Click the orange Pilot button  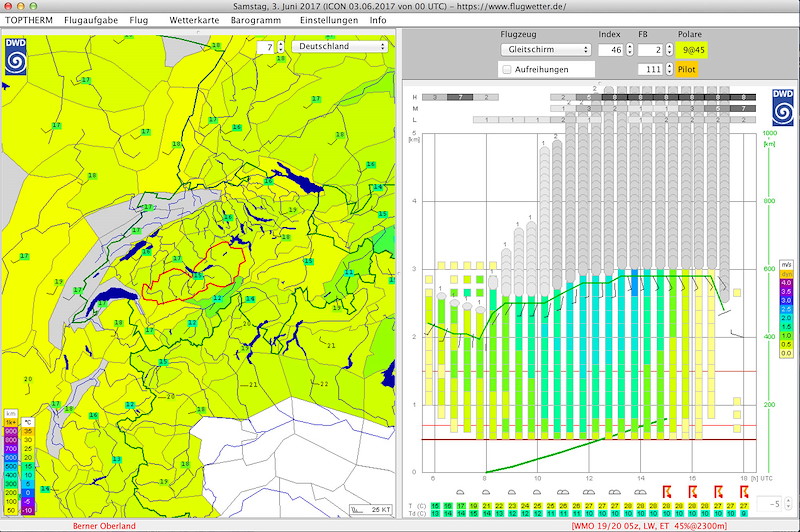686,69
